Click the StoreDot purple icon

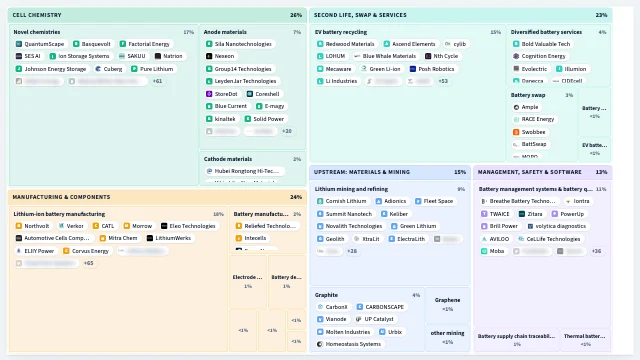pos(209,94)
